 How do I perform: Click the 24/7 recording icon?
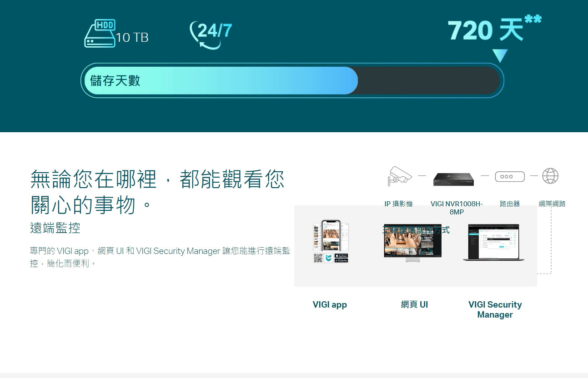click(x=211, y=35)
